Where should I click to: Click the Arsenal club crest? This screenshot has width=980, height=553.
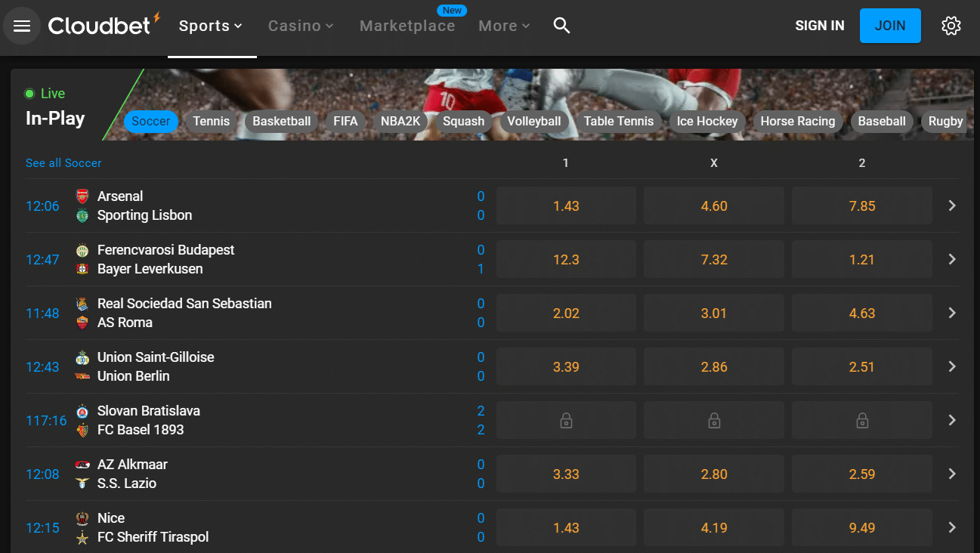click(x=82, y=196)
